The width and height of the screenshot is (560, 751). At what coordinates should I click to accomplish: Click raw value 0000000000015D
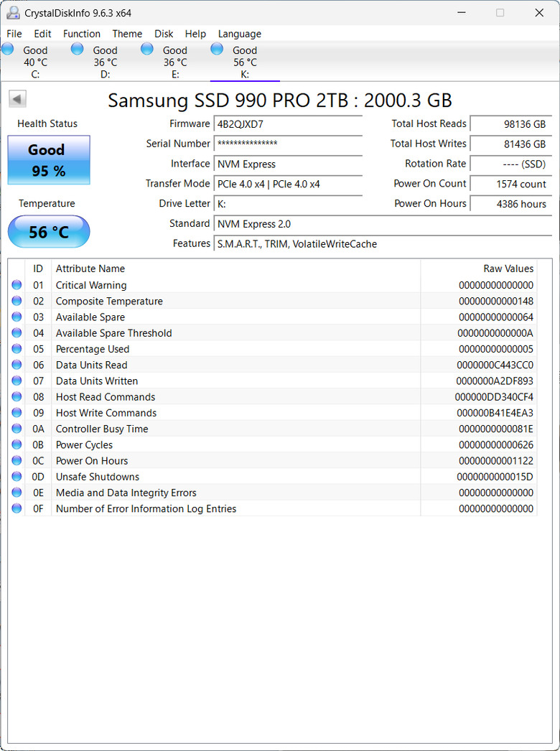pos(495,477)
